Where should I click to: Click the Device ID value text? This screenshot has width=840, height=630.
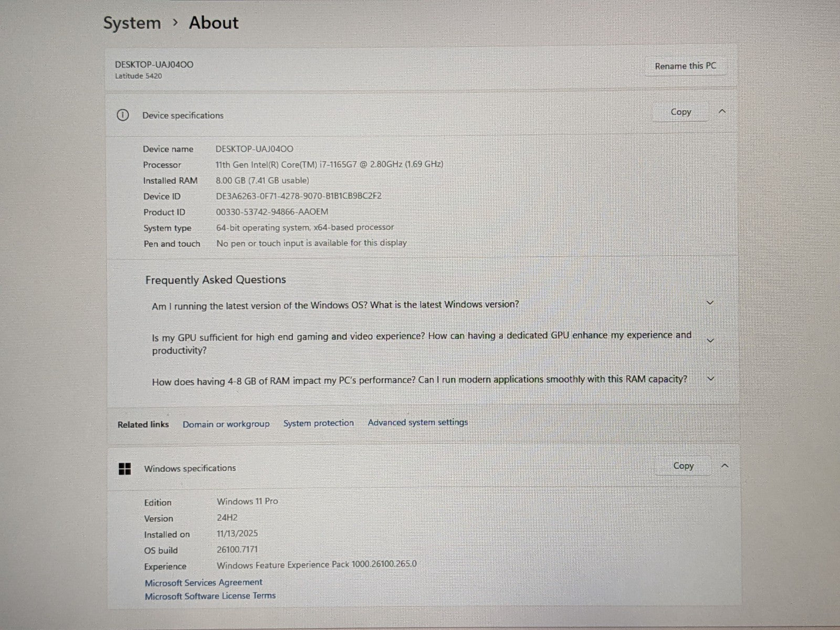(x=299, y=196)
